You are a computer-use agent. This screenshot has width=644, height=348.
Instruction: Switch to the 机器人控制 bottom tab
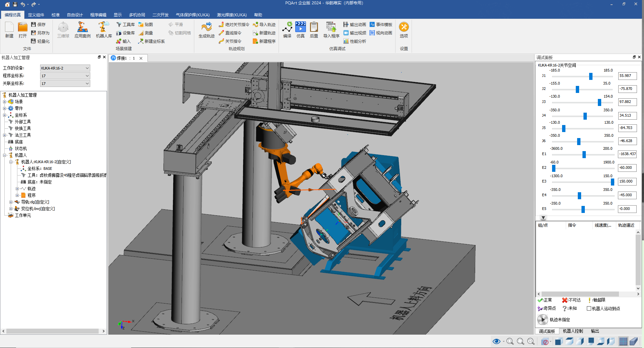pyautogui.click(x=572, y=331)
